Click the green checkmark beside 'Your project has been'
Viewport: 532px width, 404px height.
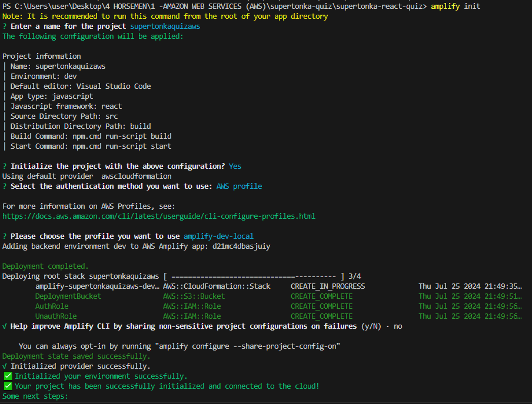[8, 386]
